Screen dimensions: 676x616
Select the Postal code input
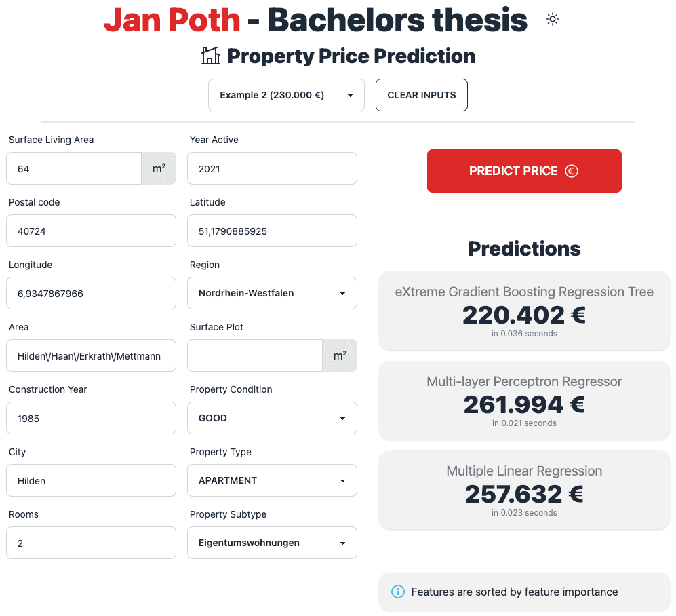(x=91, y=231)
